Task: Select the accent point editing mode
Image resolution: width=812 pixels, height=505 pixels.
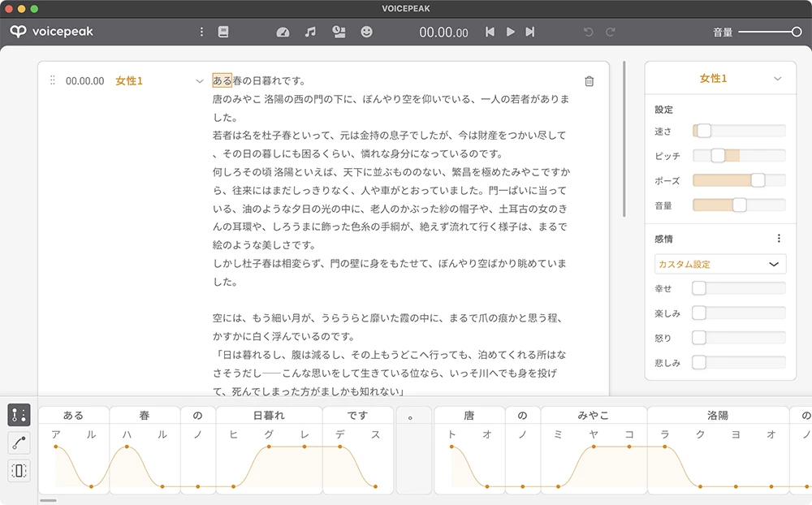Action: click(x=19, y=415)
